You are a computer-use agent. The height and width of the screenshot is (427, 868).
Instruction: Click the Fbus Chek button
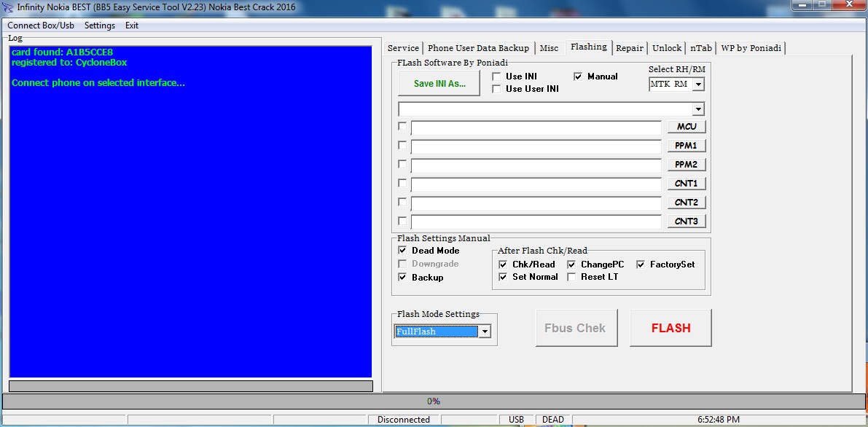click(576, 328)
